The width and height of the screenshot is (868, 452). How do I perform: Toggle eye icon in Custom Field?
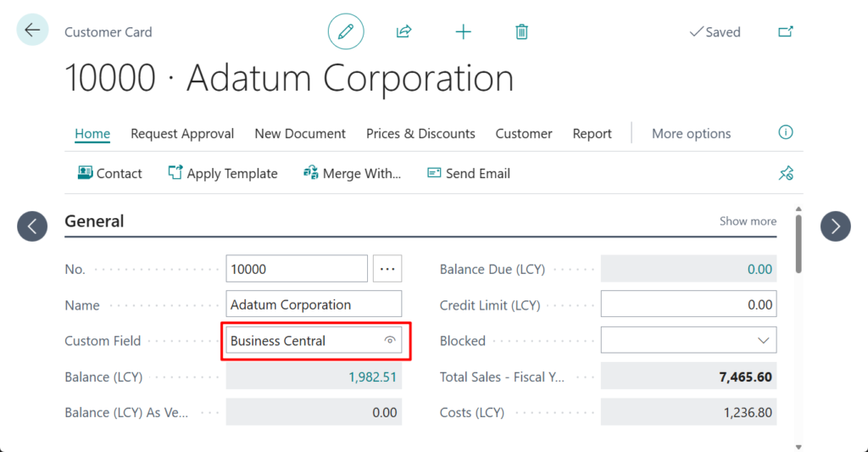point(390,341)
